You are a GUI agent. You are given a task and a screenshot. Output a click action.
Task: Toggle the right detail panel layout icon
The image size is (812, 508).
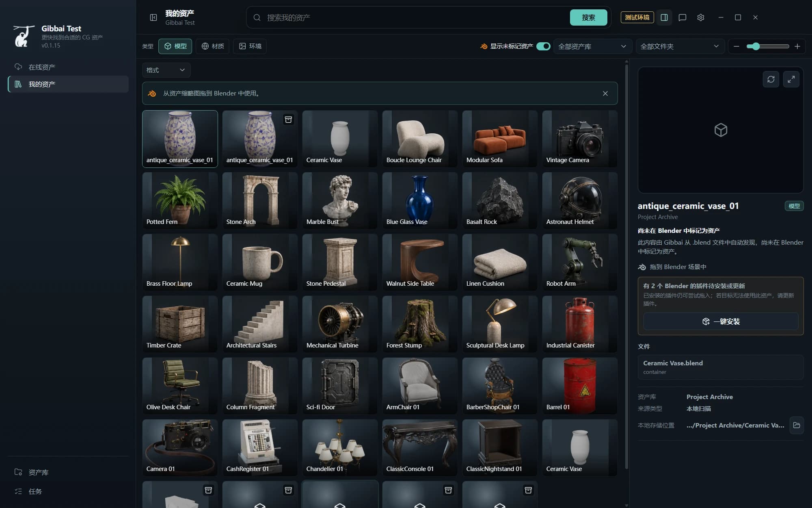click(x=664, y=17)
